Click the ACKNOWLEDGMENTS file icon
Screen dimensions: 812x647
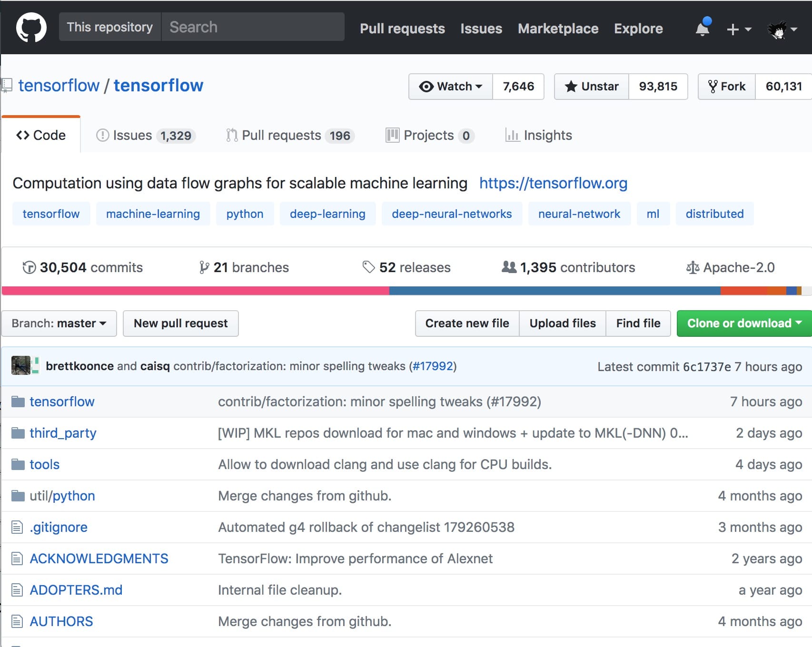pyautogui.click(x=17, y=559)
